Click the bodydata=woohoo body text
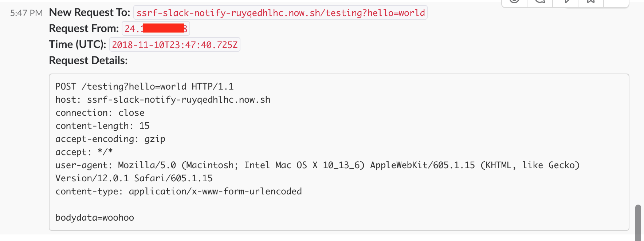This screenshot has height=241, width=644. point(95,218)
